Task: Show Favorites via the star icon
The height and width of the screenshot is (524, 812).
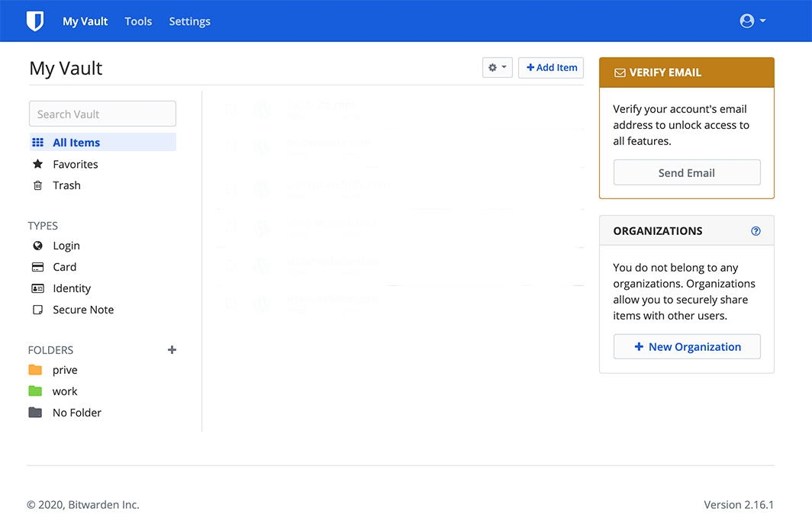Action: (38, 164)
